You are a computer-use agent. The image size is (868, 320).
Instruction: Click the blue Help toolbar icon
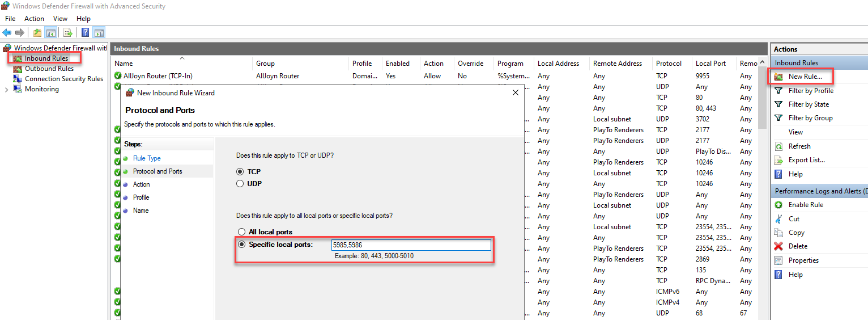coord(85,32)
